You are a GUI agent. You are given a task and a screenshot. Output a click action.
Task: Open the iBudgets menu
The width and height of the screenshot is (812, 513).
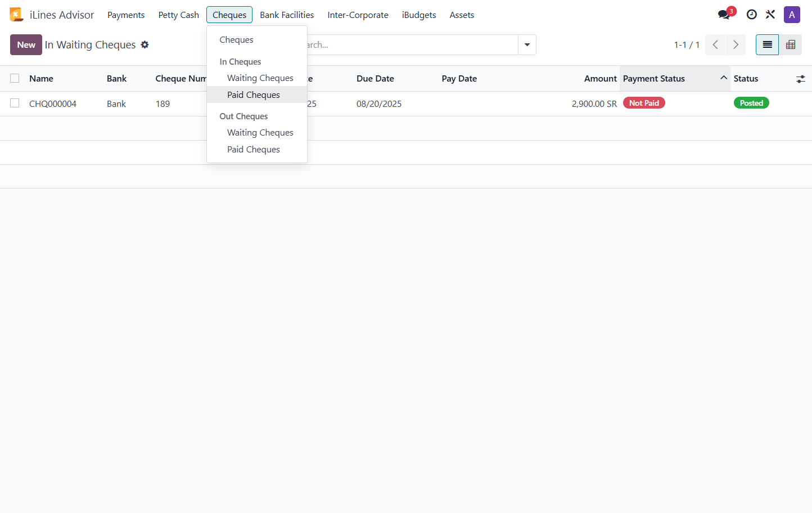tap(419, 15)
